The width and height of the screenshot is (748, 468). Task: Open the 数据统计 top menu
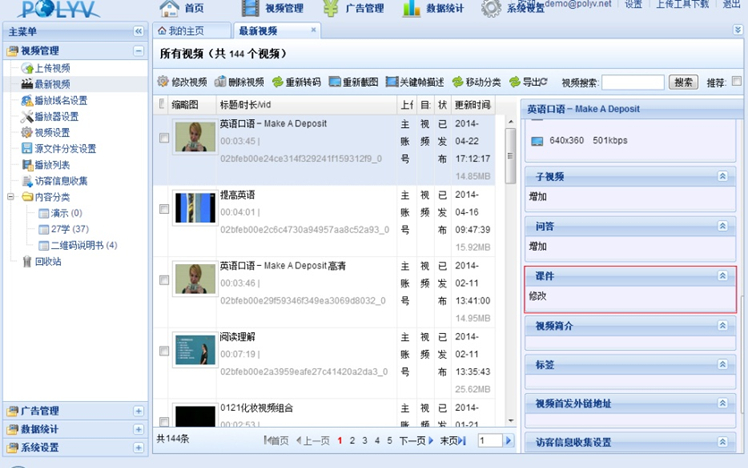[x=438, y=9]
